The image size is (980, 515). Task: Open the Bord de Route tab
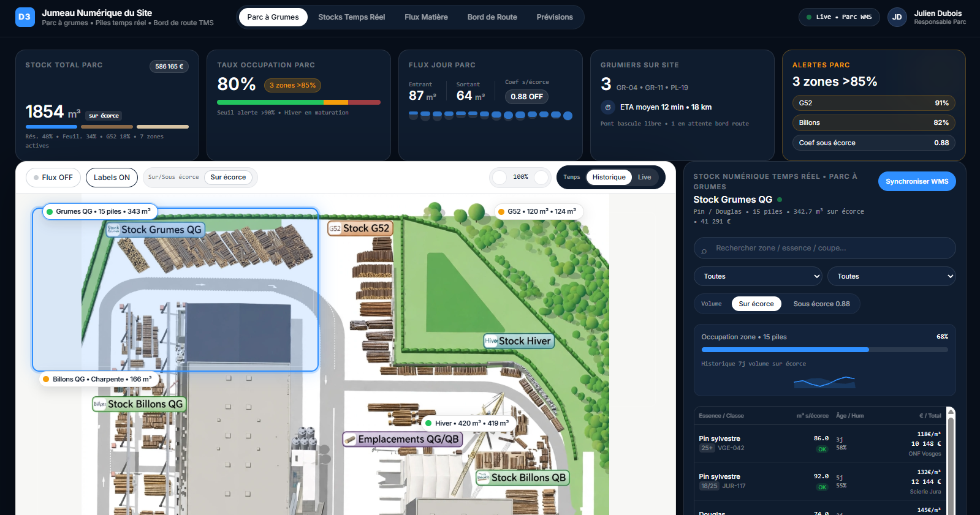492,17
